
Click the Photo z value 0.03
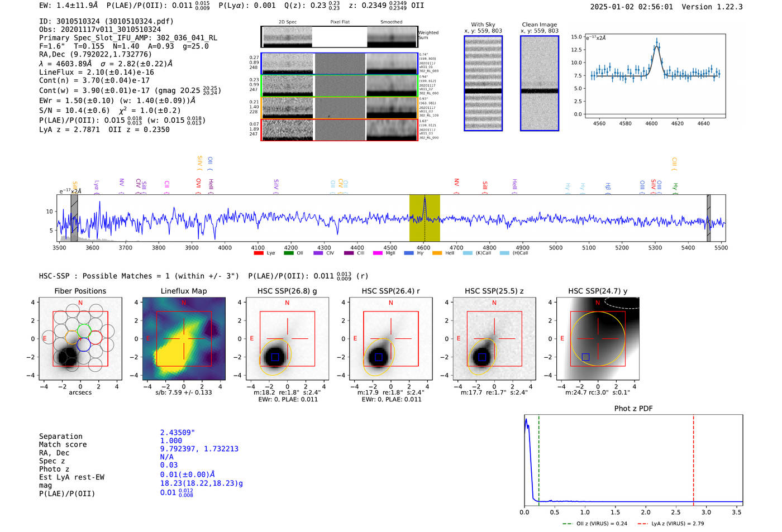coord(169,465)
